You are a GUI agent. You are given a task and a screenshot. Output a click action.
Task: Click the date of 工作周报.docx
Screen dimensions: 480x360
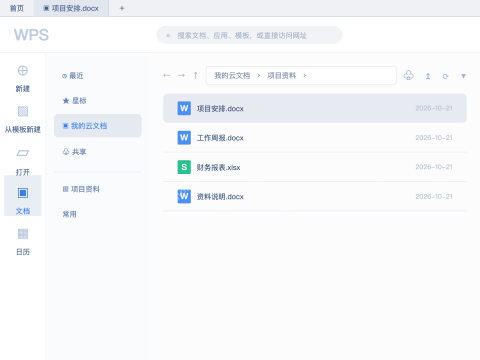click(434, 138)
